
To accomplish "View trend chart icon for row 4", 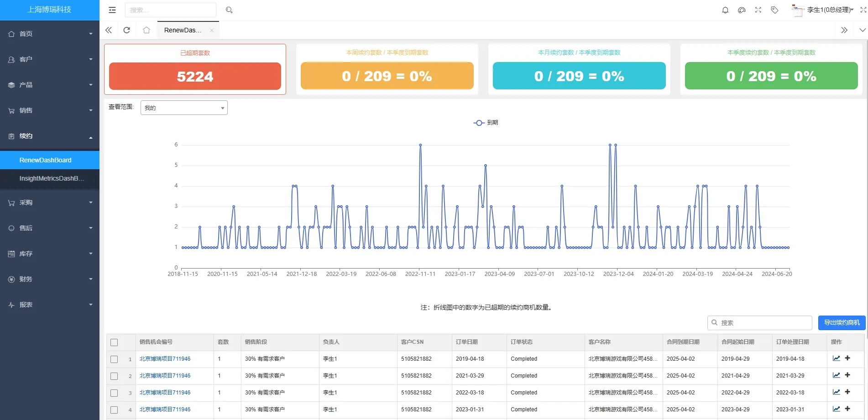I will [x=836, y=409].
